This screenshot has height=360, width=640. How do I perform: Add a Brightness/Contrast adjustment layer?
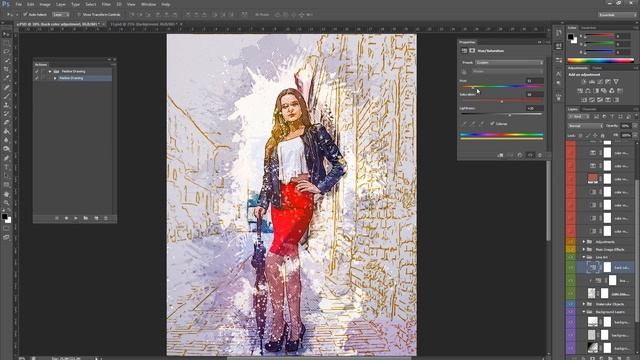(584, 82)
